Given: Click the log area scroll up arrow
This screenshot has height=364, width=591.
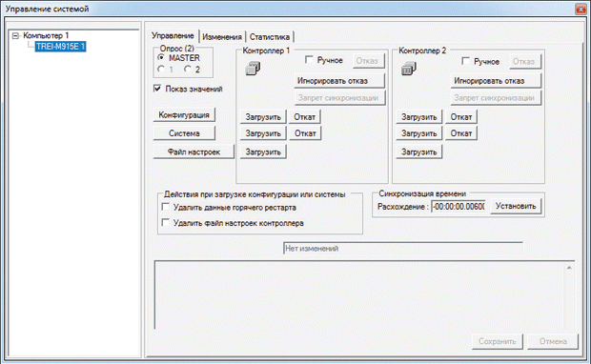Looking at the screenshot, I should pos(569,268).
